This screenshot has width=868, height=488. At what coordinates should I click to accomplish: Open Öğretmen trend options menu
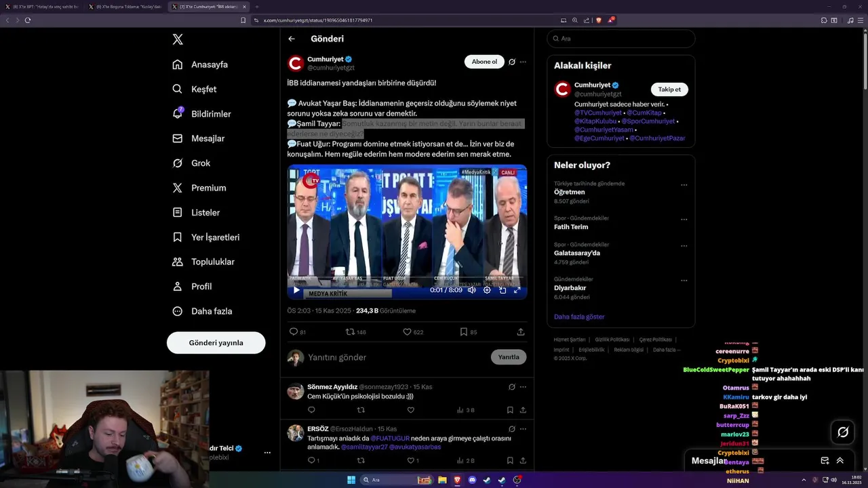pyautogui.click(x=684, y=185)
